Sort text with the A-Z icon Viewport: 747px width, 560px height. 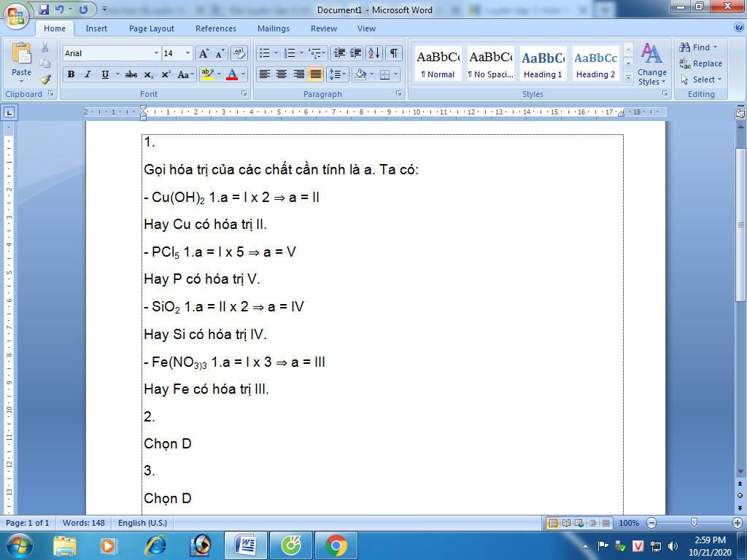[374, 52]
